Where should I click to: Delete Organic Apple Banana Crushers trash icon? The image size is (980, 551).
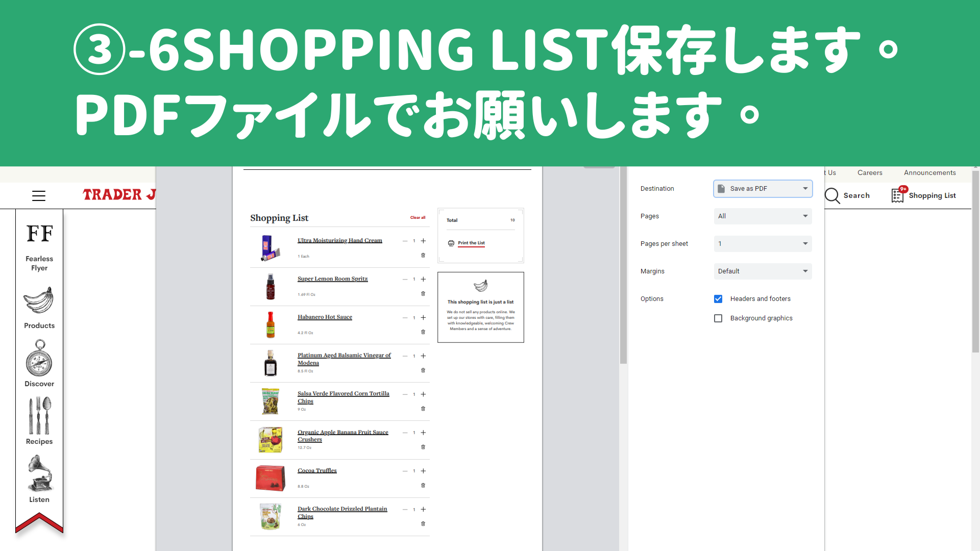(423, 447)
